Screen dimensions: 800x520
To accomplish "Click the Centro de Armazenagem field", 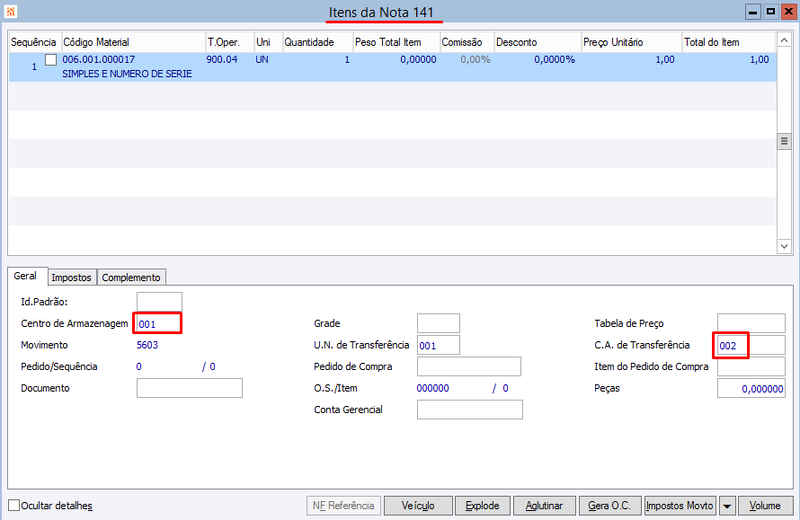I will pyautogui.click(x=157, y=324).
